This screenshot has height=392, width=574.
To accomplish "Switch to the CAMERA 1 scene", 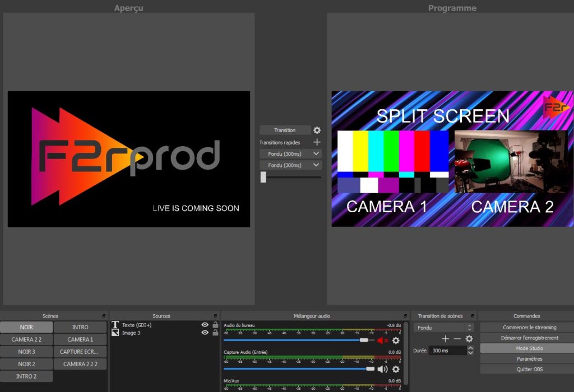I will 80,339.
